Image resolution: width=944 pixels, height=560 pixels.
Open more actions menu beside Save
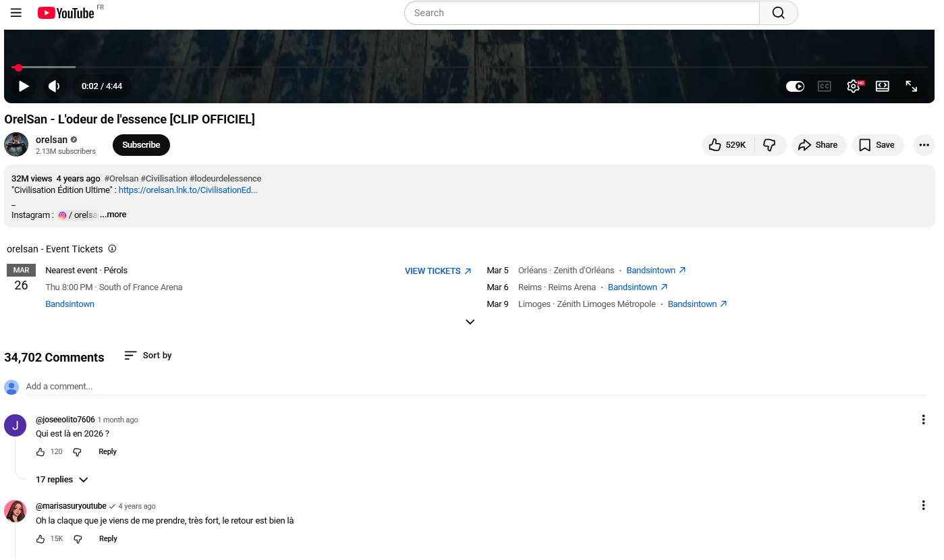(924, 144)
